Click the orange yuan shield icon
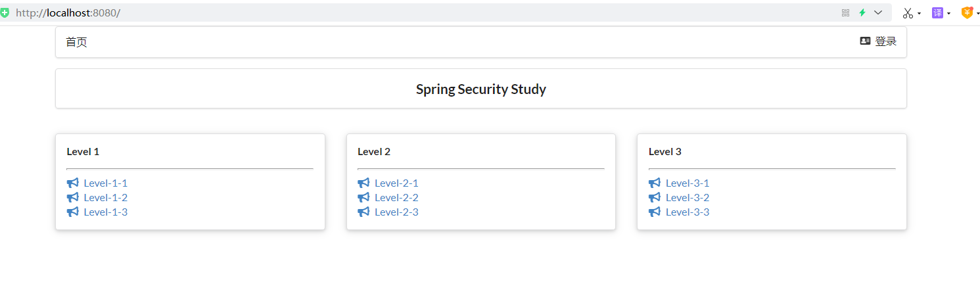This screenshot has width=980, height=282. pyautogui.click(x=967, y=12)
